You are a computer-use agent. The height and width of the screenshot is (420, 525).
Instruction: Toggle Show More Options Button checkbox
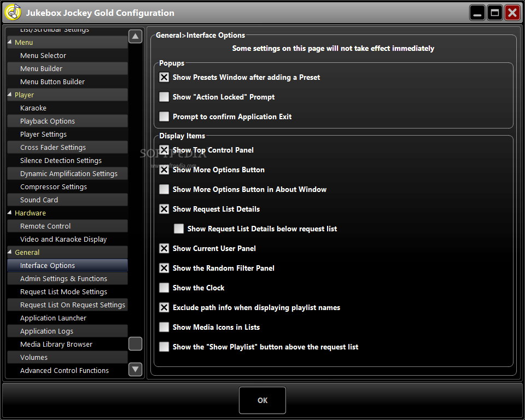pyautogui.click(x=164, y=170)
